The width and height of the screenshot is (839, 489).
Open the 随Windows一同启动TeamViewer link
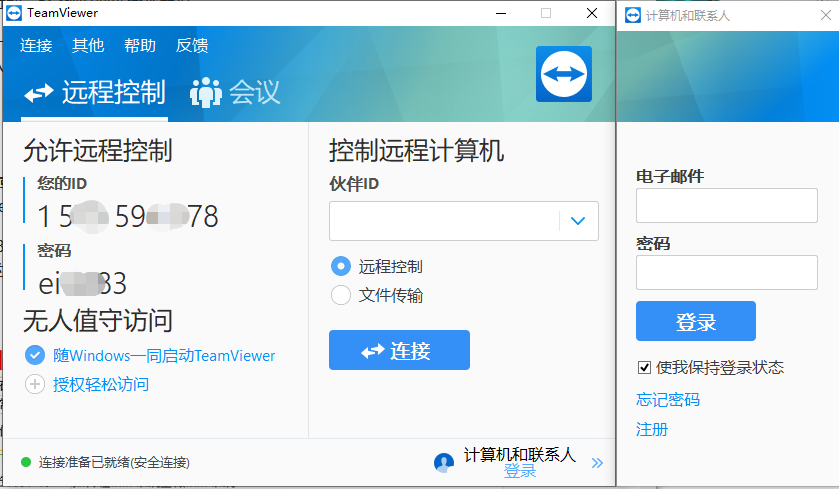click(164, 356)
